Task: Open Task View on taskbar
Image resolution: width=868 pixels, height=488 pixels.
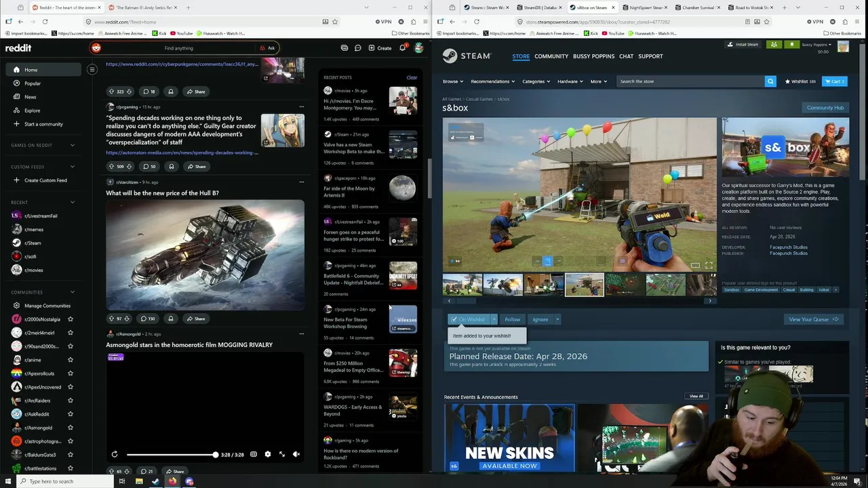Action: 122,481
